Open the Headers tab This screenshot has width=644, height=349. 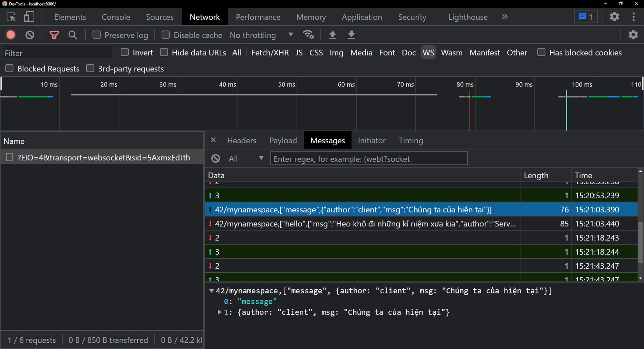(242, 141)
